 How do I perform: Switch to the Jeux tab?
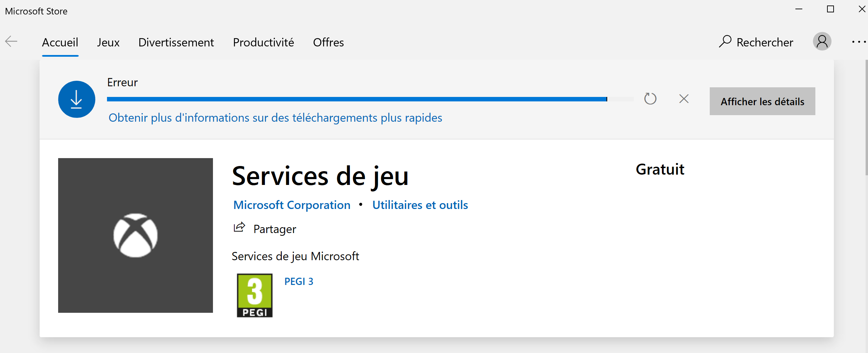[x=108, y=42]
